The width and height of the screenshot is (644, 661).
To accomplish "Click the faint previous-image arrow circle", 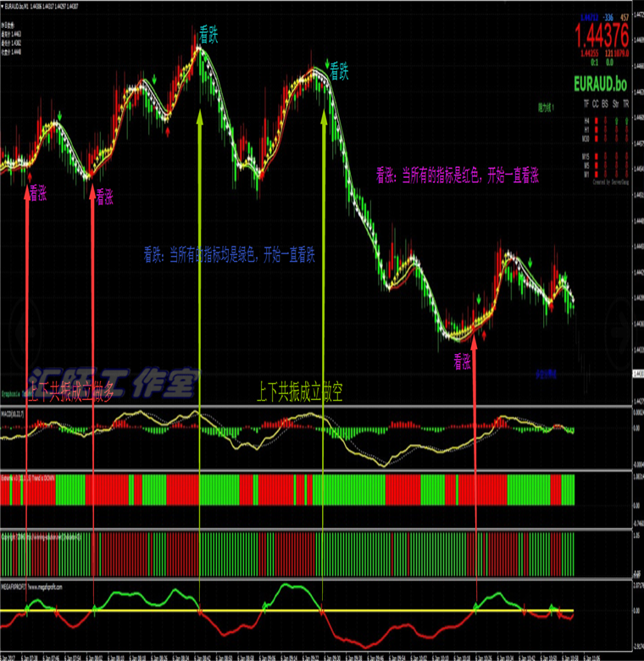I will (25, 332).
